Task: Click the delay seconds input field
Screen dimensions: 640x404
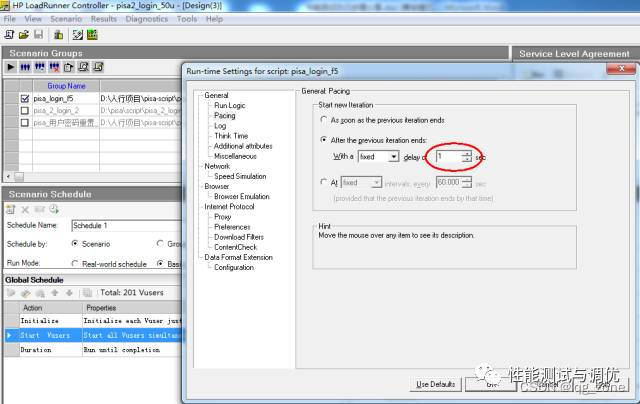Action: [449, 157]
